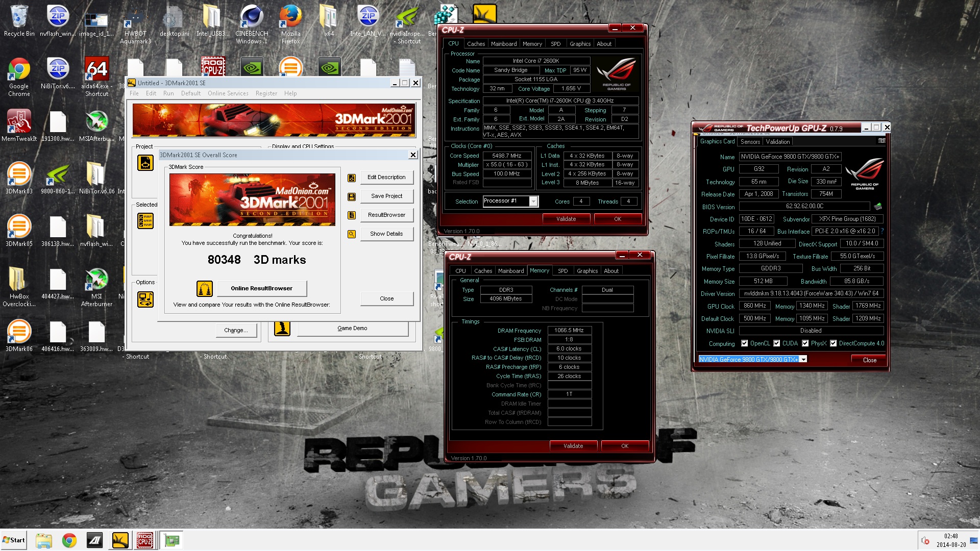Click Start button on taskbar
Image resolution: width=980 pixels, height=551 pixels.
pos(14,540)
